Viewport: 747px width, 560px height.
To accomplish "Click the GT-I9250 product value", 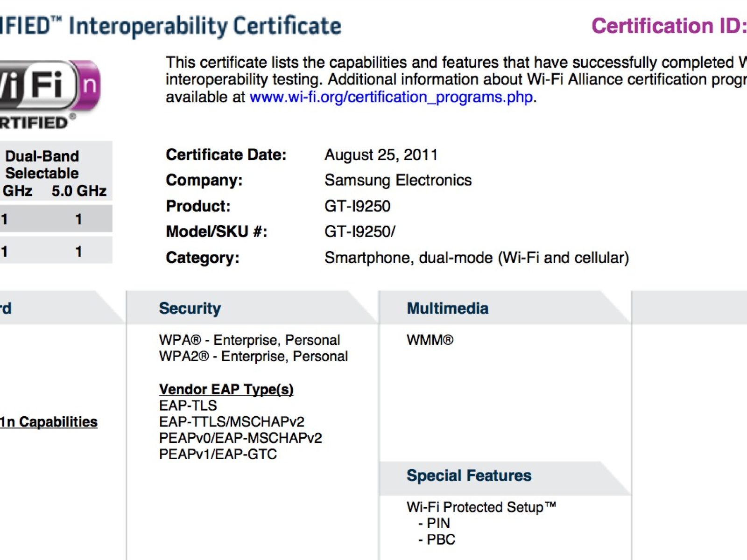I will [357, 206].
